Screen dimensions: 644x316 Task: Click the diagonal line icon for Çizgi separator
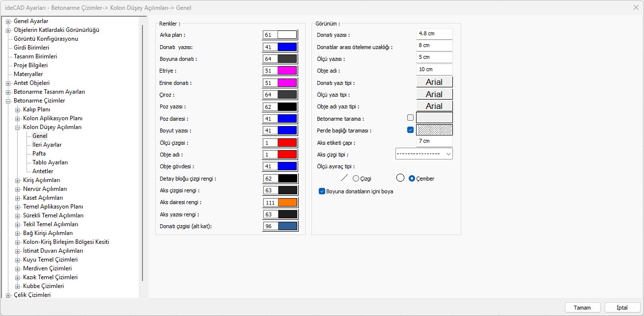pos(344,179)
